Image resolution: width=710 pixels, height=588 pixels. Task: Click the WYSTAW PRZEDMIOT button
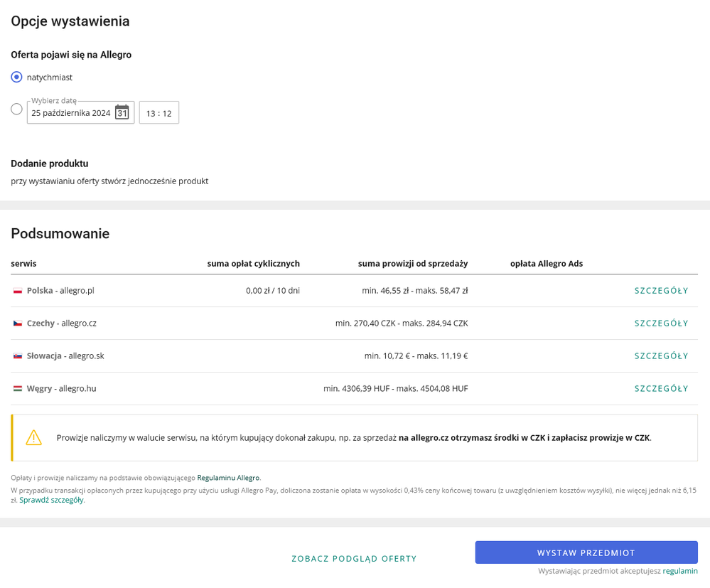click(x=586, y=552)
